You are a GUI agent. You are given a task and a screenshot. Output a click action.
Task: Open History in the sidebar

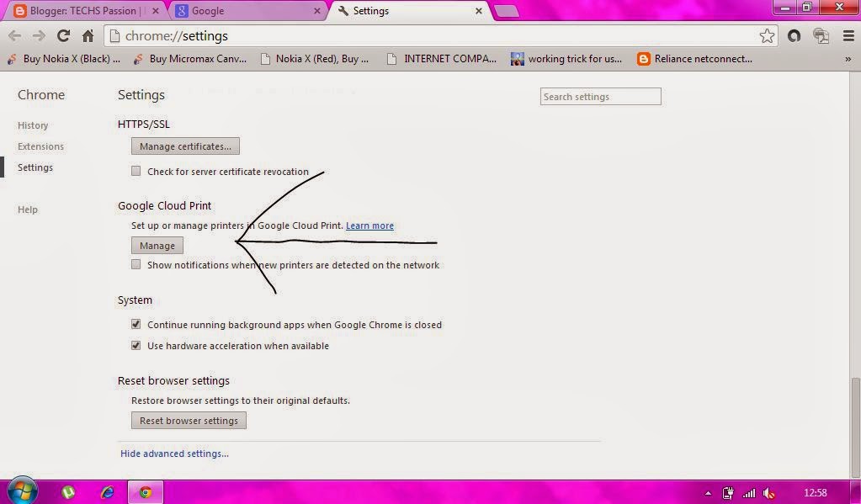[33, 125]
